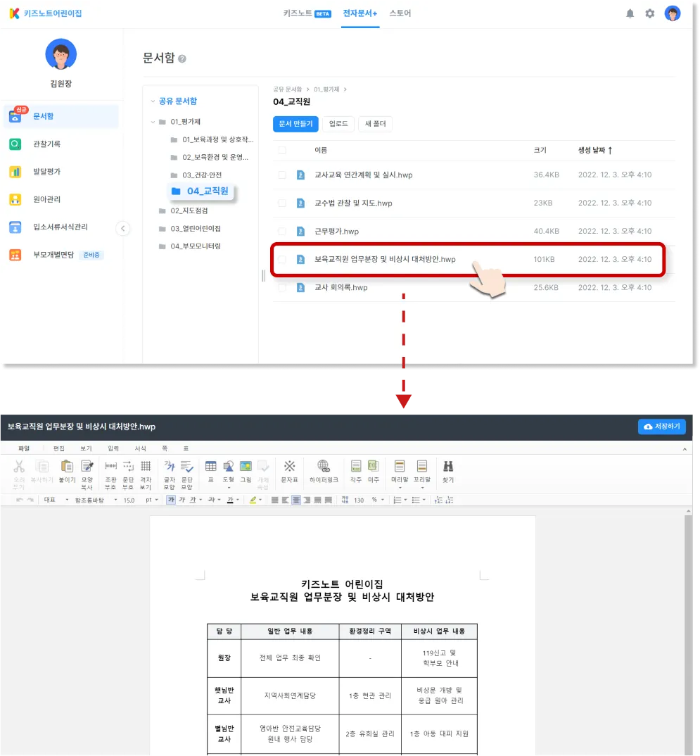This screenshot has height=756, width=700.
Task: Tick checkbox for 교사 회의록.hwp
Action: tap(282, 288)
